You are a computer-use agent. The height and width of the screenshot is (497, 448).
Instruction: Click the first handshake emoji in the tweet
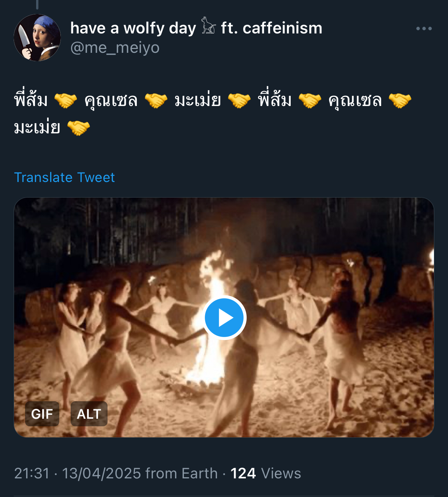point(65,101)
